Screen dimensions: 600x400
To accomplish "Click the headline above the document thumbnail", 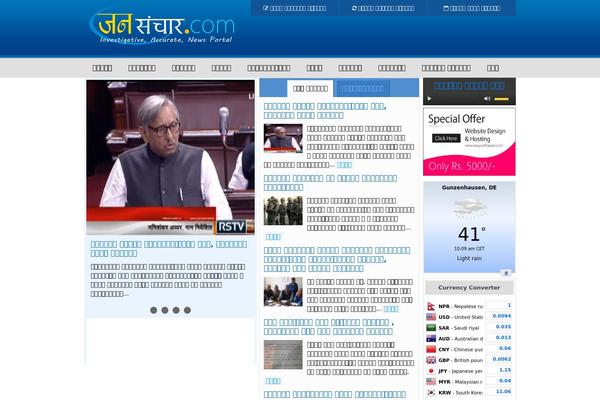I will tap(329, 327).
